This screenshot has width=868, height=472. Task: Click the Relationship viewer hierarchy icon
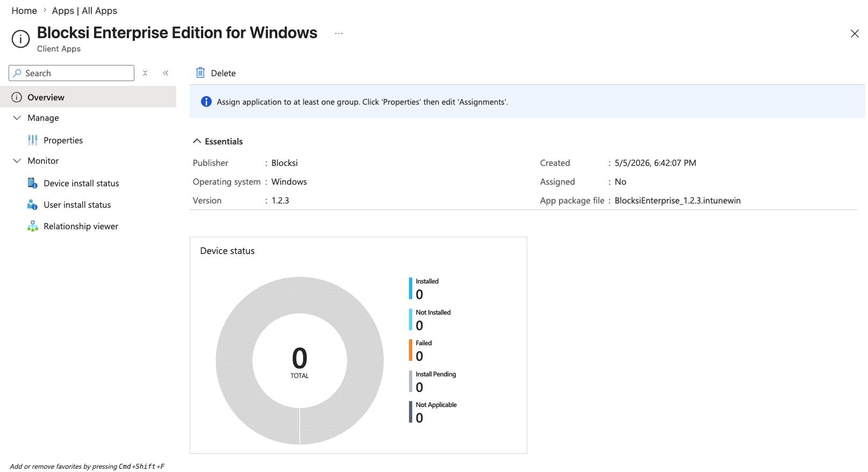[x=33, y=226]
